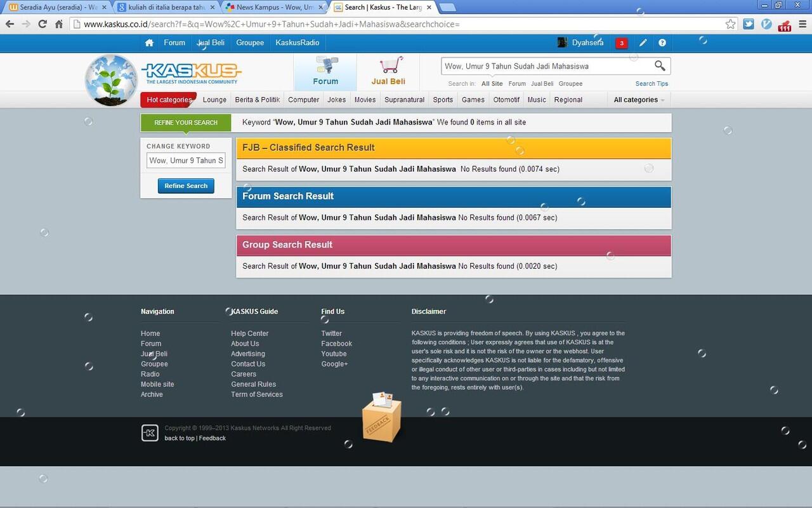Click the magnifier search icon in search box
Image resolution: width=812 pixels, height=508 pixels.
coord(660,66)
